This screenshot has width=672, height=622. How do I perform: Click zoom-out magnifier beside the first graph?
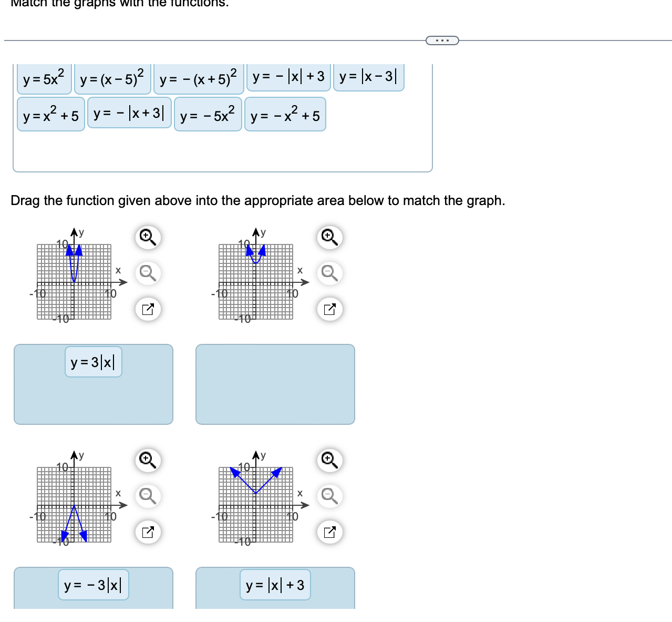point(148,273)
